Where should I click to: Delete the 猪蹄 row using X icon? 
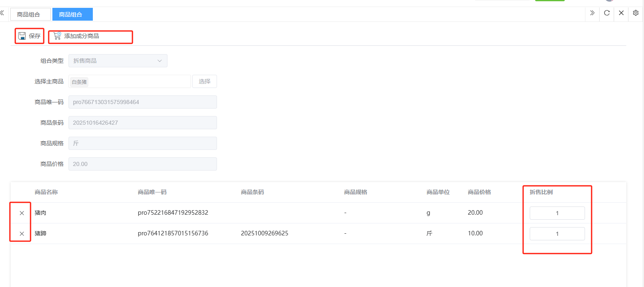[22, 234]
